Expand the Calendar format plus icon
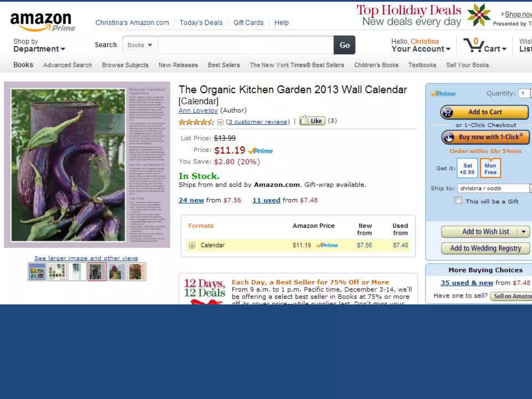Screen dimensions: 532x399 (192, 245)
